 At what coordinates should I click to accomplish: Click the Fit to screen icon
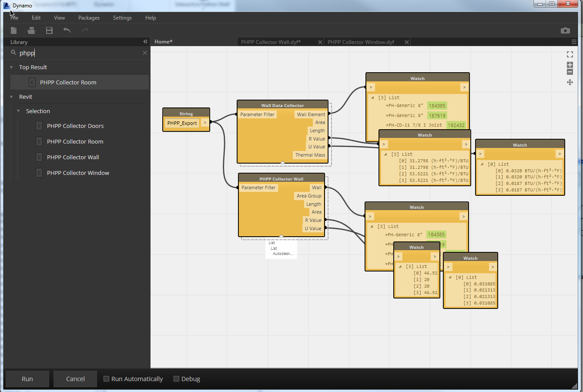[x=570, y=54]
